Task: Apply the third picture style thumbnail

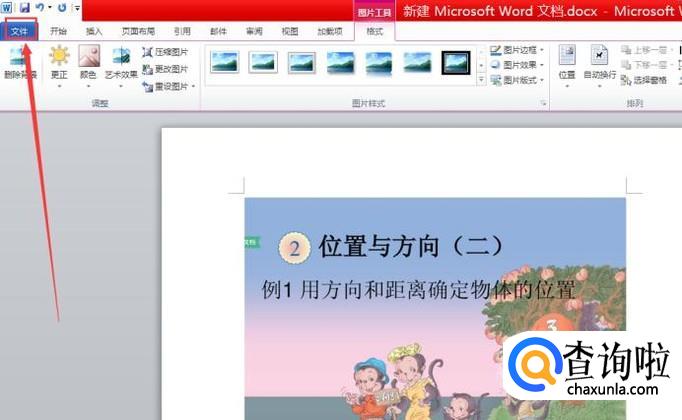Action: pyautogui.click(x=302, y=62)
